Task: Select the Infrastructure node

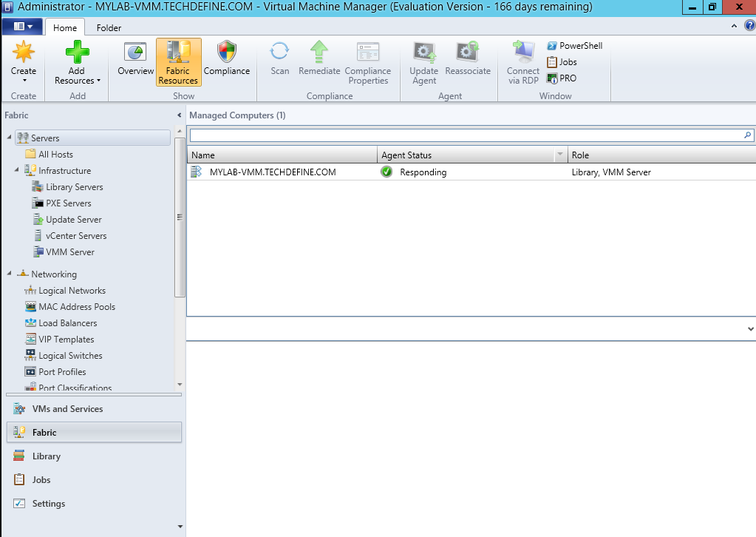Action: coord(58,170)
